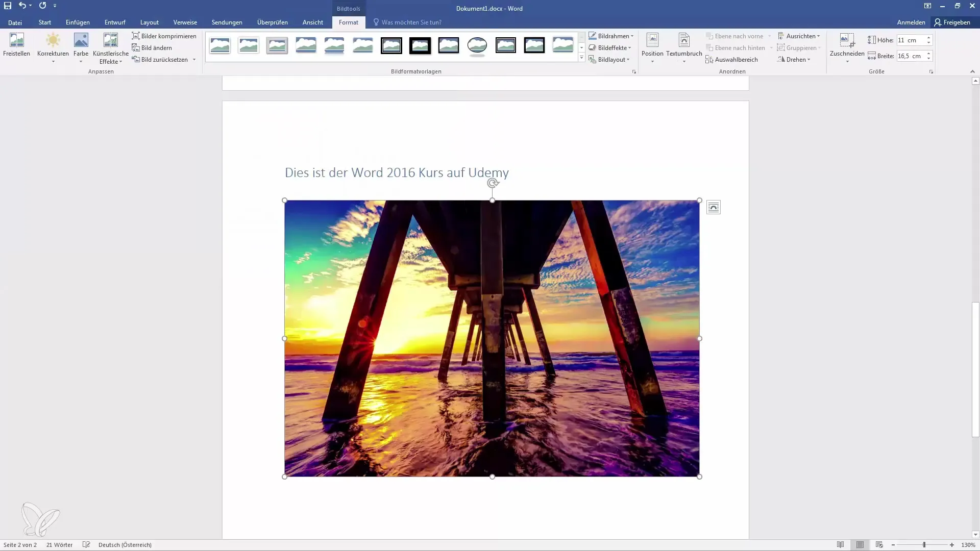Switch to the Überprüfen tab
Screen dimensions: 980x551
click(273, 22)
